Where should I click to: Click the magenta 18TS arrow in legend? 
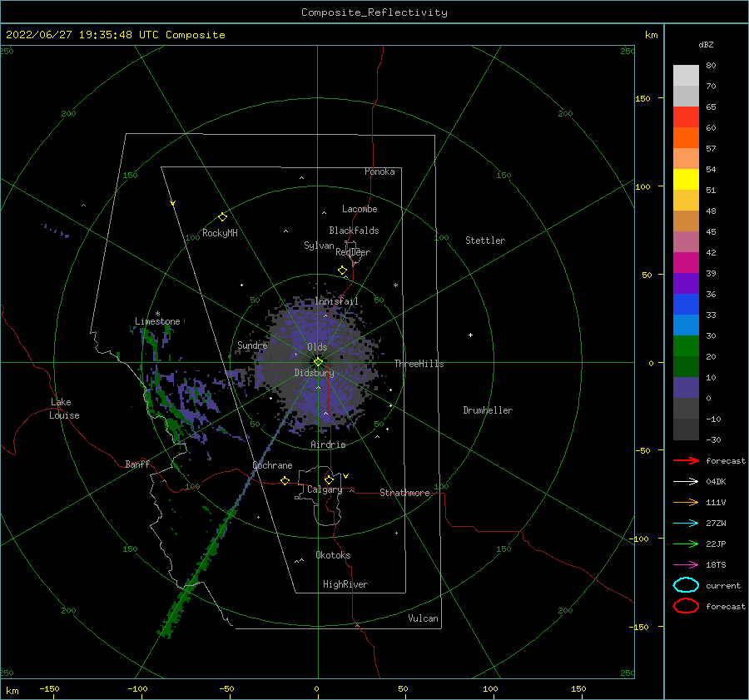point(686,565)
